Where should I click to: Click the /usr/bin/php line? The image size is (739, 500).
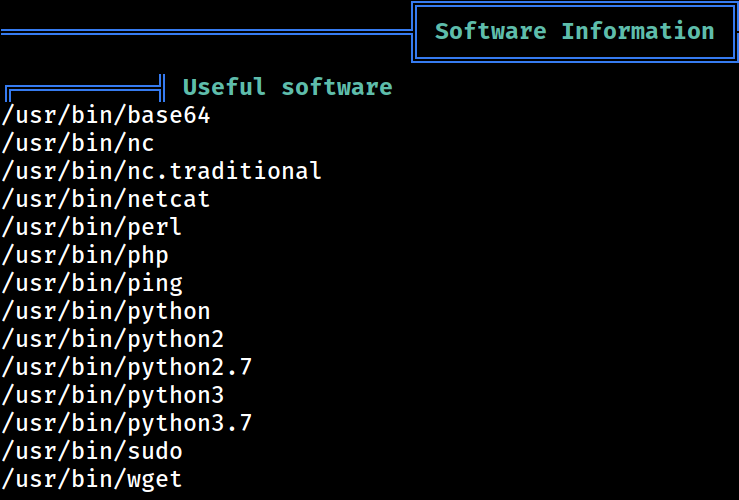click(x=85, y=256)
